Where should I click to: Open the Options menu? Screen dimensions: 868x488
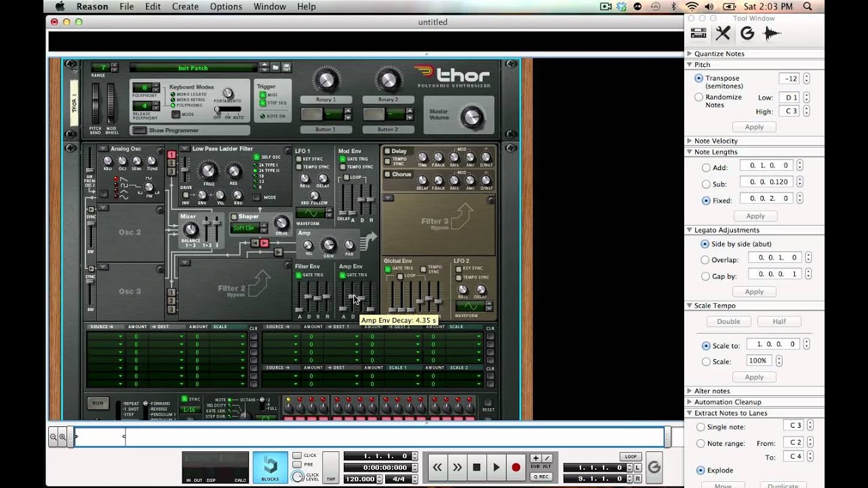click(226, 7)
